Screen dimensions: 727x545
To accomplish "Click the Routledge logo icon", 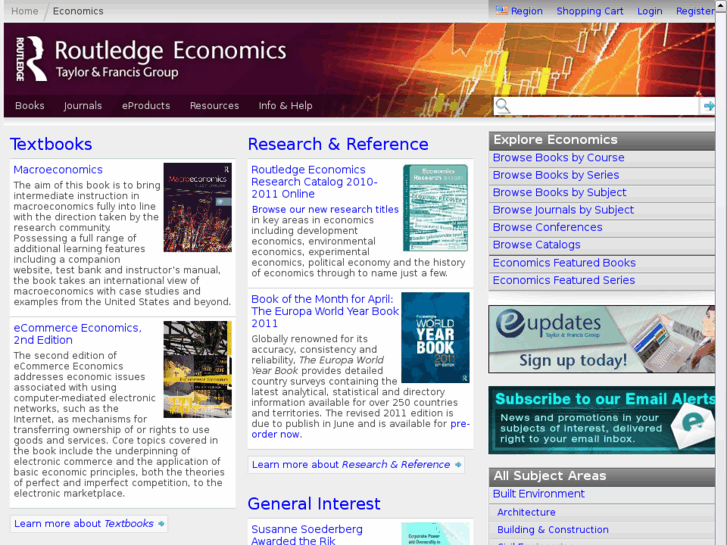I will click(32, 59).
